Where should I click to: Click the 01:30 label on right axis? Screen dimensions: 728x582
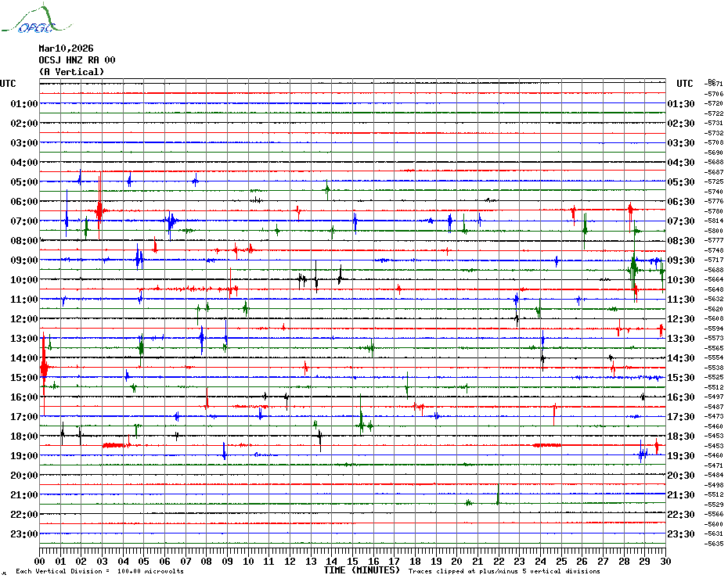pos(680,104)
